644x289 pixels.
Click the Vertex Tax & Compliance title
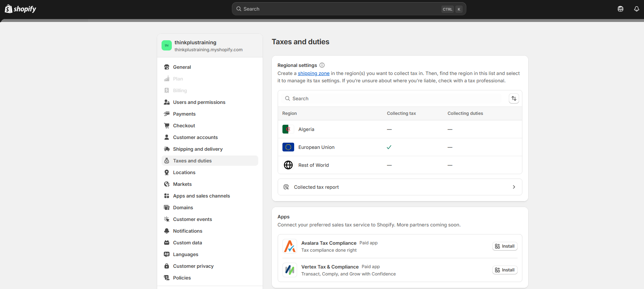point(330,267)
